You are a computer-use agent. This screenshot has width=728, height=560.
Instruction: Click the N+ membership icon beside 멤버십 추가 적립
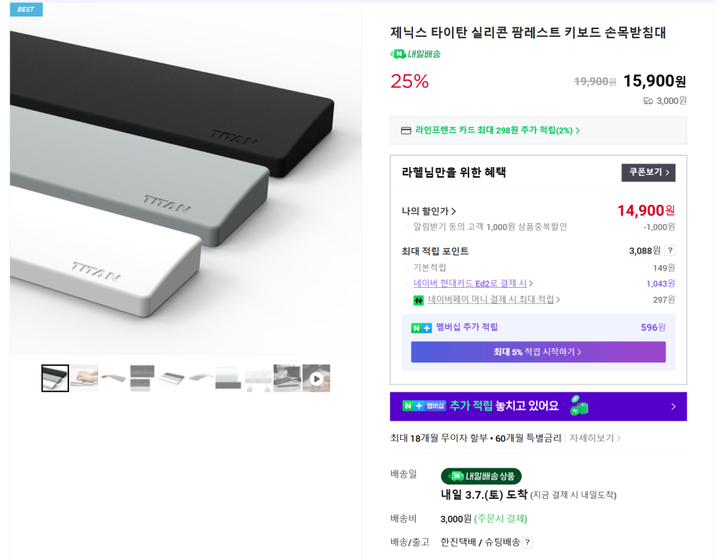421,328
